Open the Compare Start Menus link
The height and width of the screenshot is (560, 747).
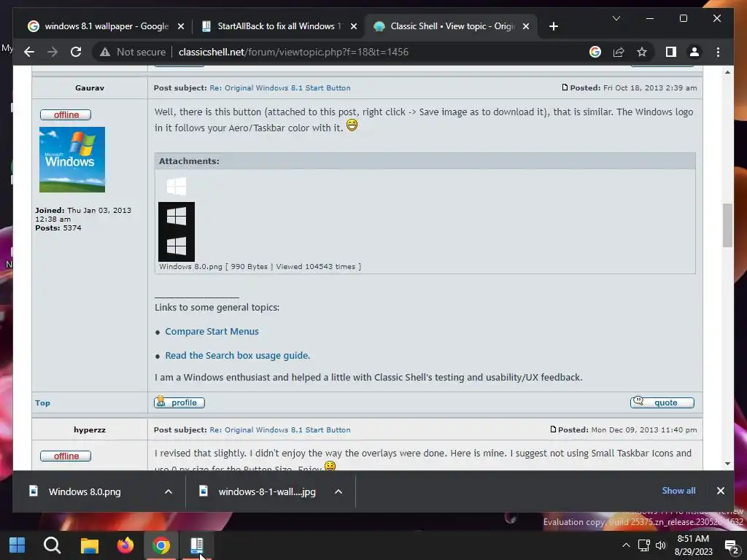[x=212, y=332]
